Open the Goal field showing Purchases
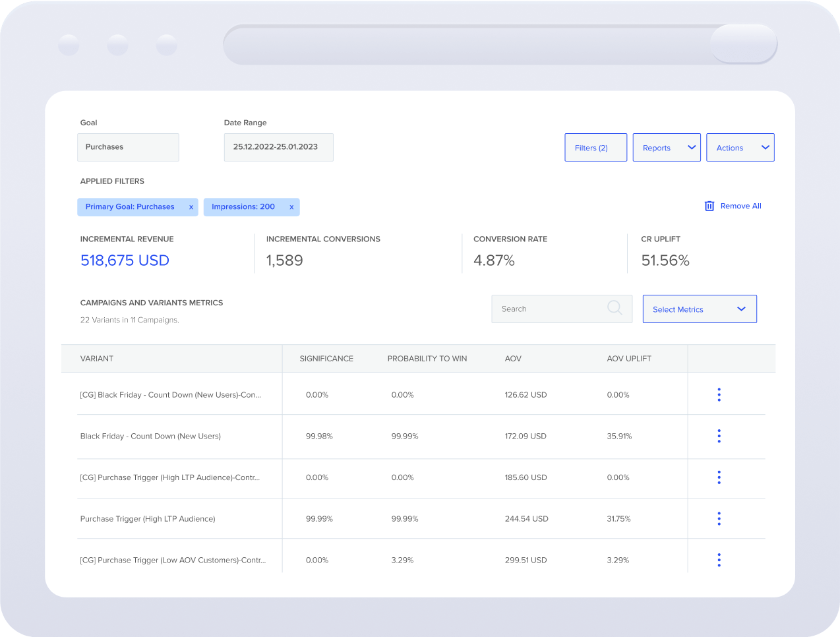 click(x=128, y=147)
